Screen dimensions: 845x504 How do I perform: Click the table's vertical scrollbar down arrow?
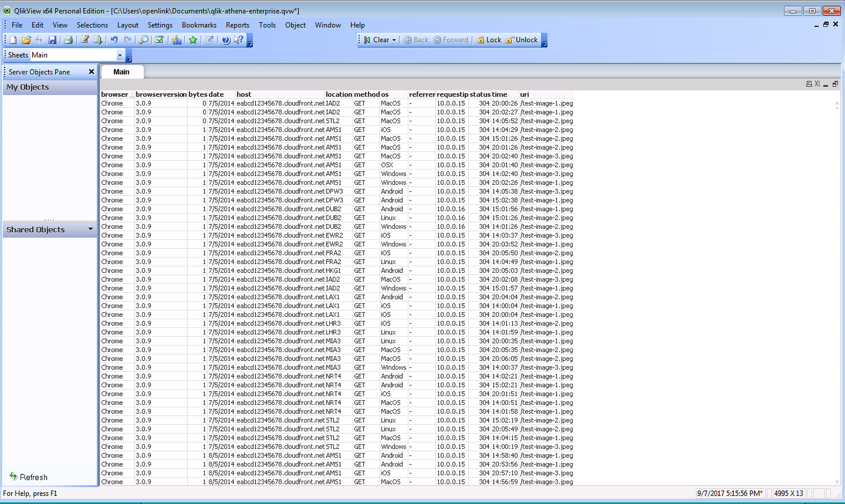click(837, 482)
